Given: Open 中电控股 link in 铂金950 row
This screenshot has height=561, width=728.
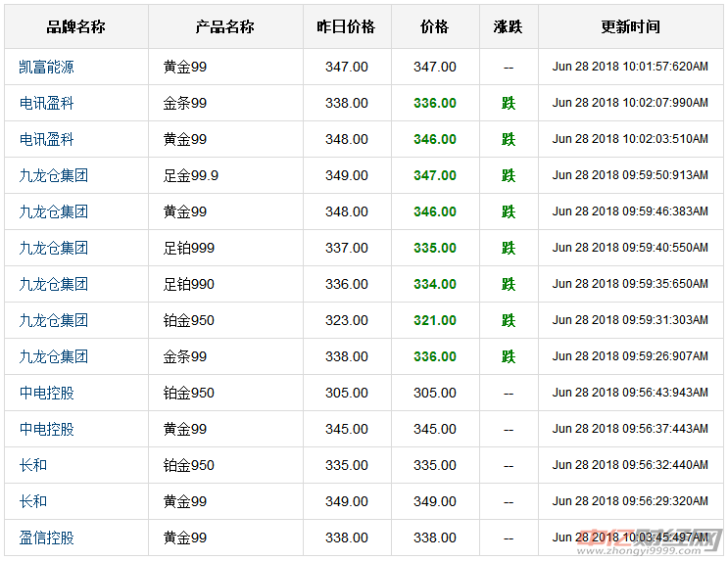Looking at the screenshot, I should click(x=46, y=393).
